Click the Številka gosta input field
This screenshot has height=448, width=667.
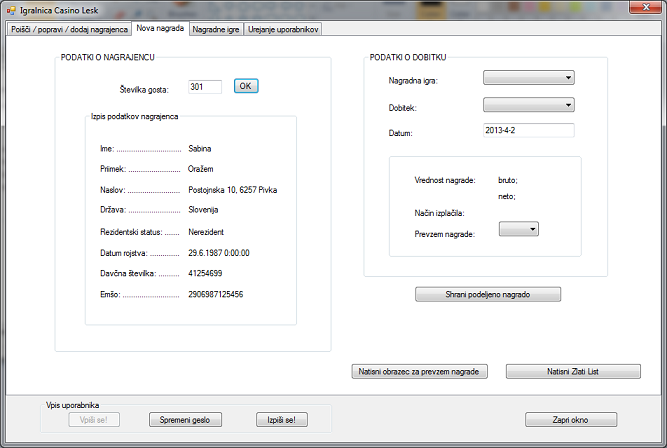(x=204, y=87)
